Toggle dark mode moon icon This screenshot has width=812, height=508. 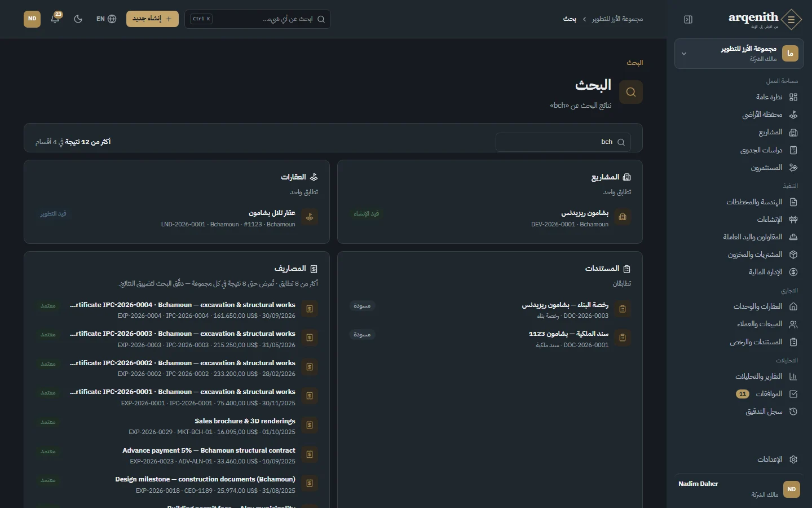(x=78, y=19)
